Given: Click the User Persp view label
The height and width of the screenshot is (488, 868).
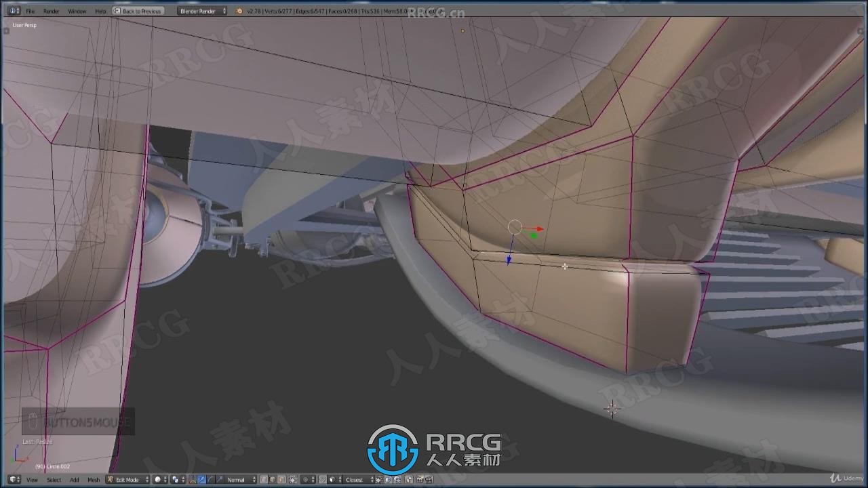Looking at the screenshot, I should click(x=24, y=25).
